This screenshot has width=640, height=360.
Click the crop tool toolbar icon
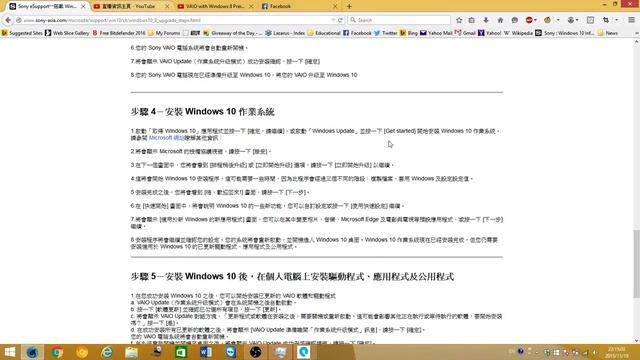pyautogui.click(x=606, y=20)
